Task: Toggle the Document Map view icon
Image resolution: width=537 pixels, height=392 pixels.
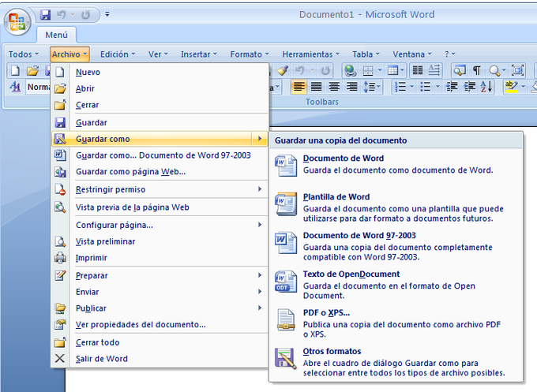Action: click(x=460, y=71)
